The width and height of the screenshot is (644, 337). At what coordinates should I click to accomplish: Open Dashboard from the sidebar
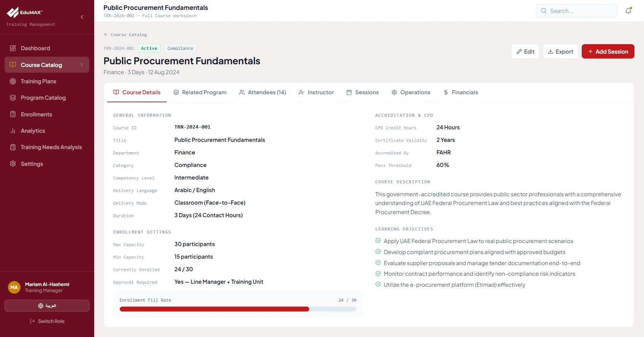coord(47,48)
